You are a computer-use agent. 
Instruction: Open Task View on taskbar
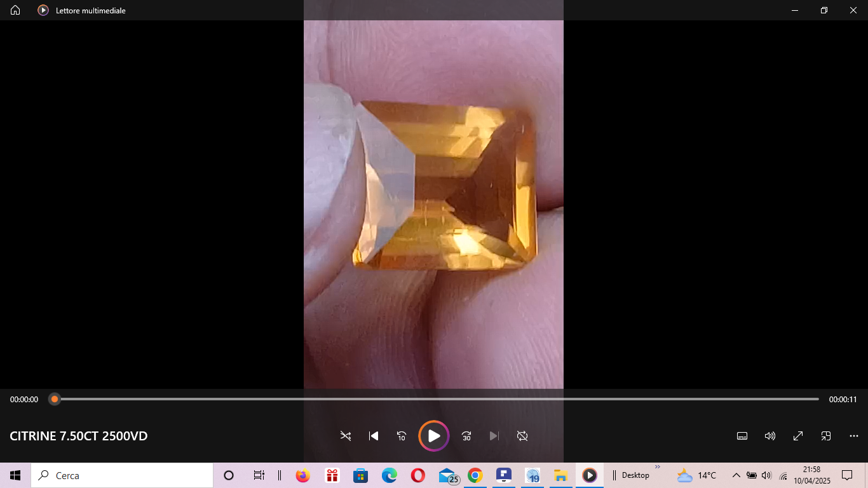pyautogui.click(x=259, y=475)
